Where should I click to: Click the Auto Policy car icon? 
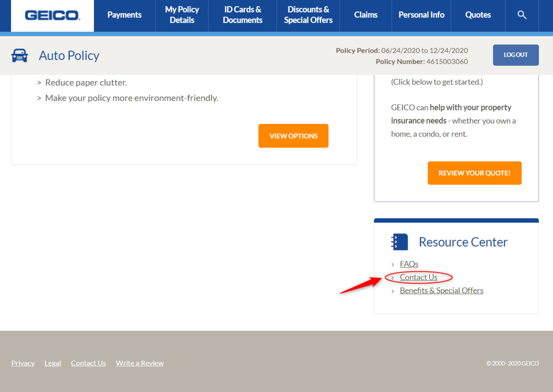click(20, 55)
